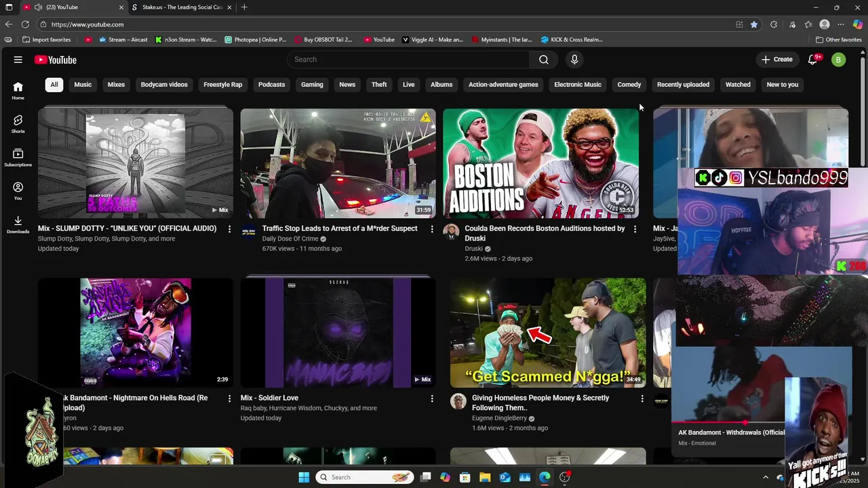The height and width of the screenshot is (488, 868).
Task: Open KICK & Cross Realm bookmark
Action: pyautogui.click(x=572, y=40)
